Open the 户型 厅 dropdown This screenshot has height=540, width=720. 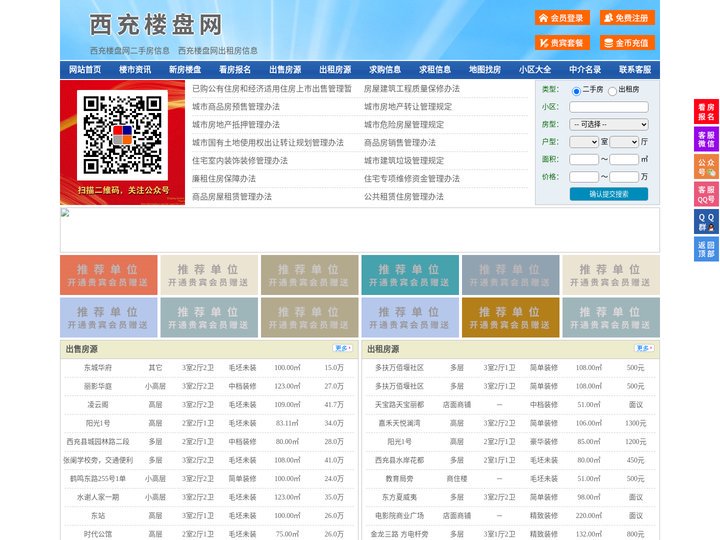click(x=624, y=142)
